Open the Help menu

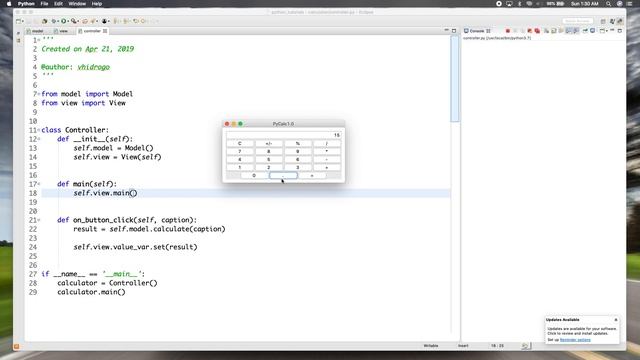click(x=97, y=4)
